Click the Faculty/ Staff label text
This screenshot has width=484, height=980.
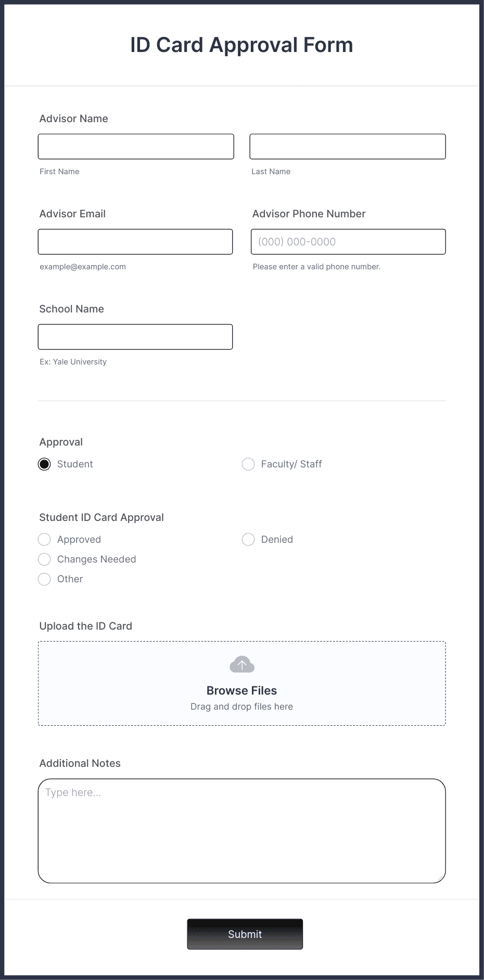tap(291, 464)
